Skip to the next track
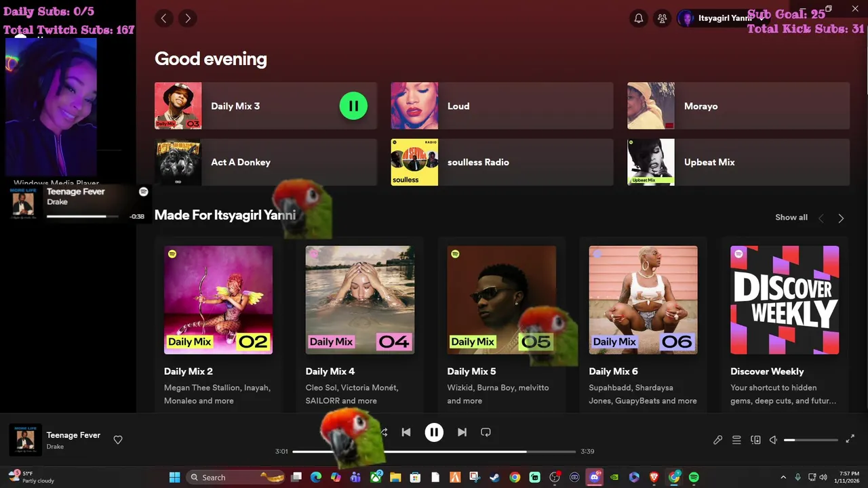Screen dimensions: 868x488 pyautogui.click(x=462, y=432)
